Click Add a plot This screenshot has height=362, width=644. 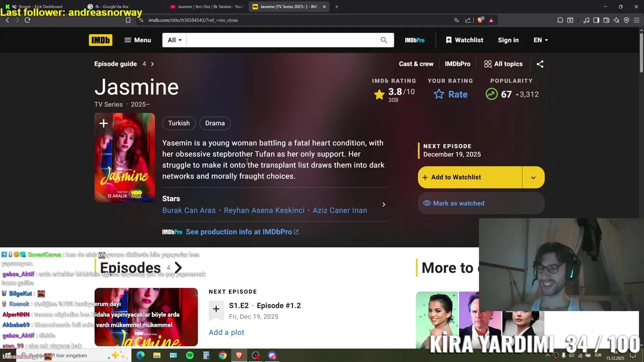click(x=226, y=332)
